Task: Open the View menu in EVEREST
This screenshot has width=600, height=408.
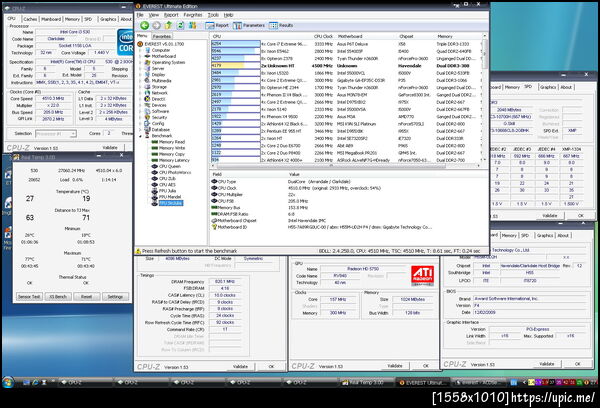Action: coord(154,15)
